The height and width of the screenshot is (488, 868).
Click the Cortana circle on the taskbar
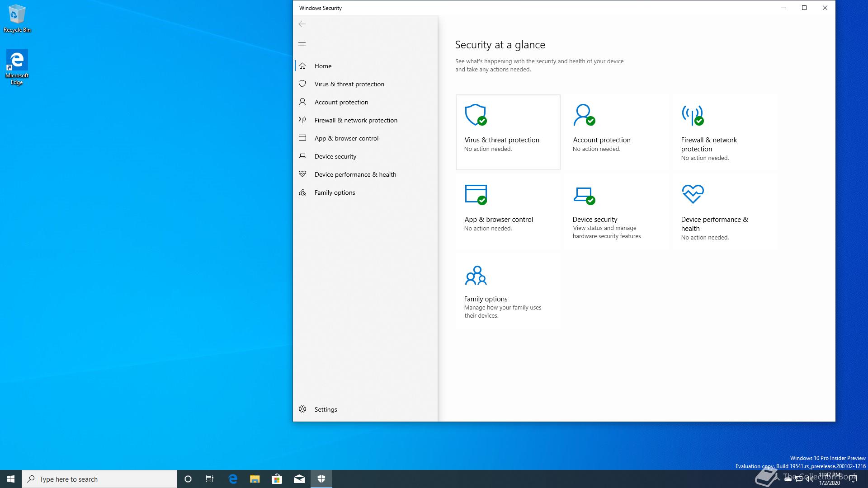click(188, 479)
